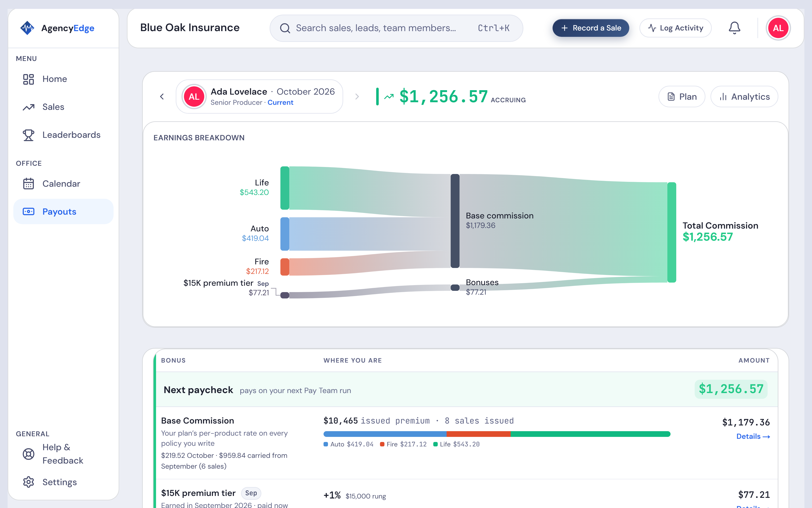Image resolution: width=812 pixels, height=508 pixels.
Task: Click the search magnifier icon
Action: pos(285,28)
